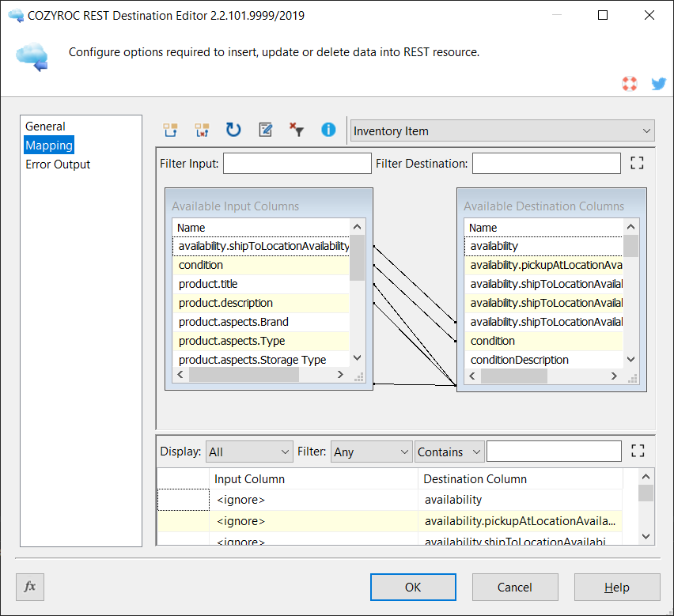Viewport: 674px width, 616px height.
Task: Click the edit notepad pencil icon
Action: (x=265, y=130)
